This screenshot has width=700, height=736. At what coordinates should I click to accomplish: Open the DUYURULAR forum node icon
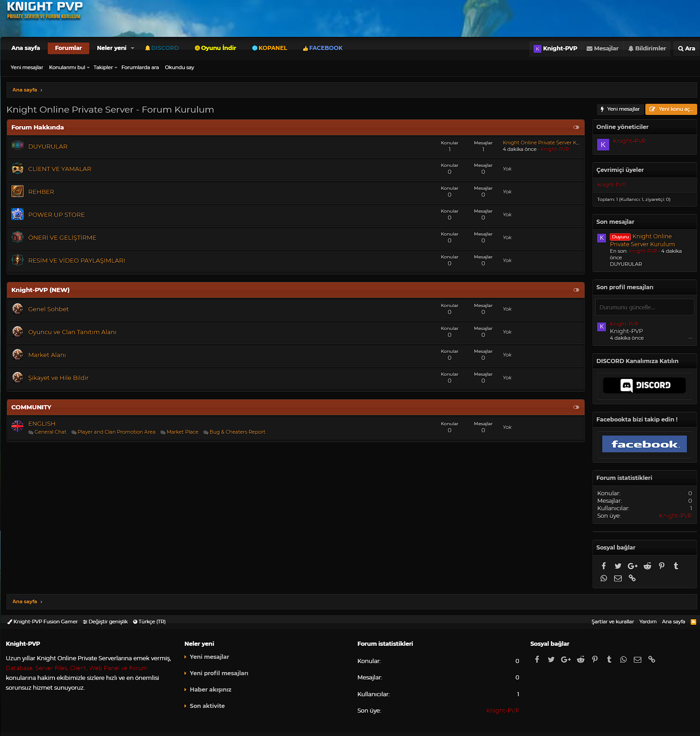coord(17,145)
